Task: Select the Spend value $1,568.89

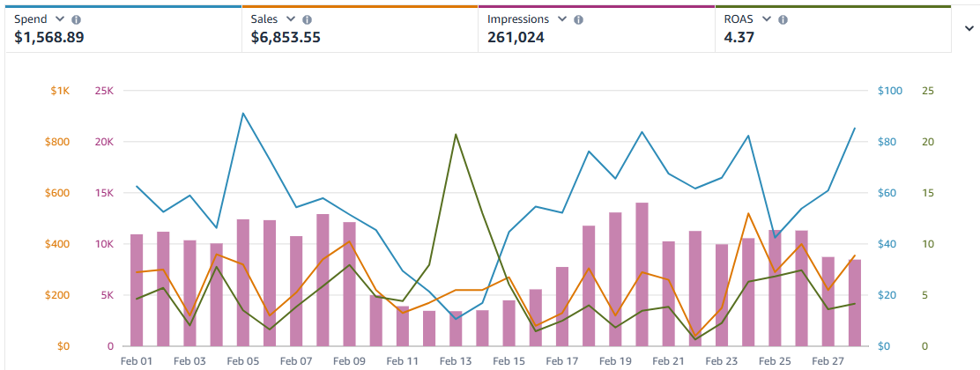Action: [48, 38]
